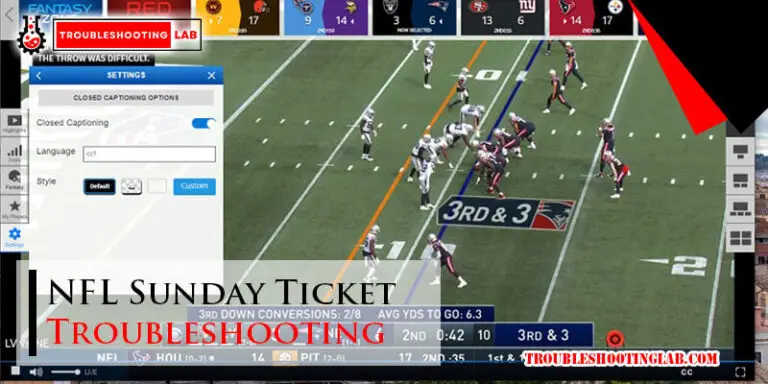The height and width of the screenshot is (384, 768).
Task: Open the Red Zone channel tile
Action: (x=149, y=17)
